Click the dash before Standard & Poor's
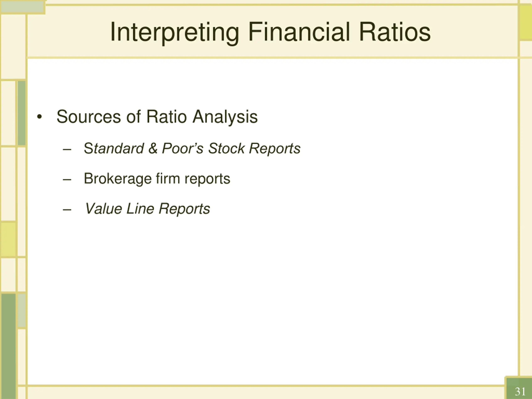 point(67,149)
